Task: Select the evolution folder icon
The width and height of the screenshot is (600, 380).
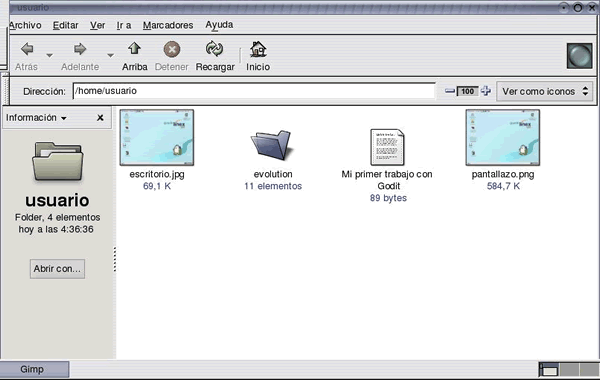Action: pos(272,145)
